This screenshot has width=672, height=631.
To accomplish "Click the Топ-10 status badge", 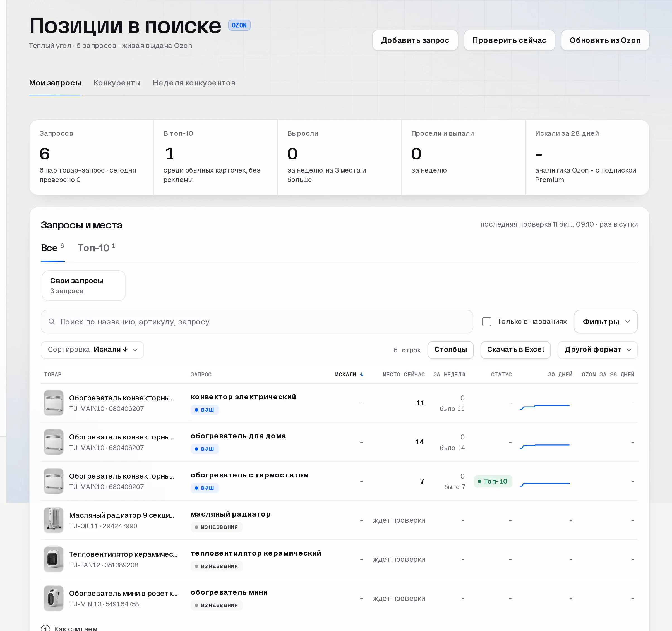I will point(493,481).
